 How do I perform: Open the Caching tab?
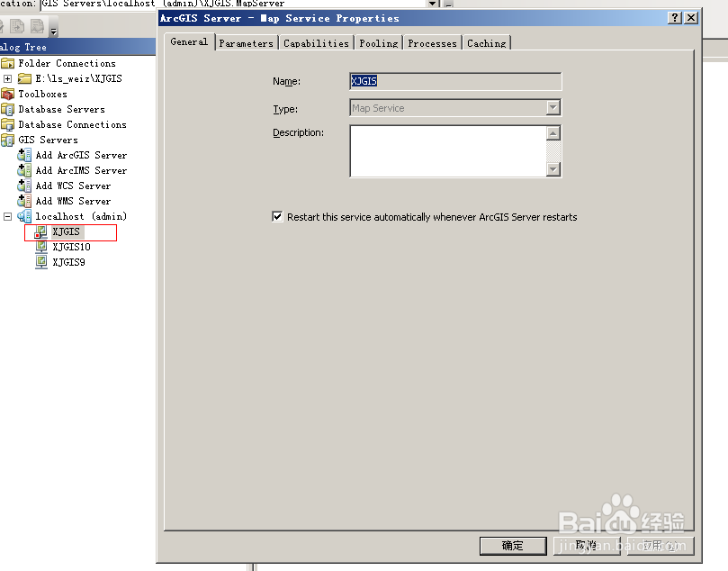point(487,43)
